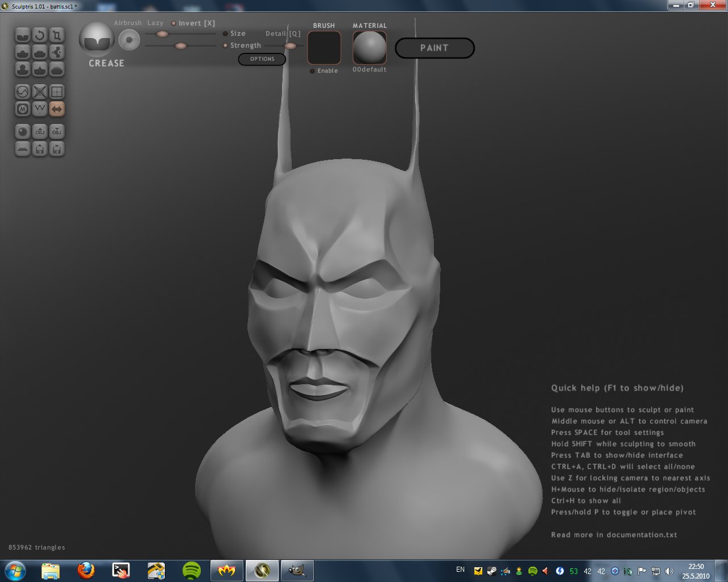Select the Inflate tool
Image resolution: width=728 pixels, height=582 pixels.
click(x=23, y=69)
